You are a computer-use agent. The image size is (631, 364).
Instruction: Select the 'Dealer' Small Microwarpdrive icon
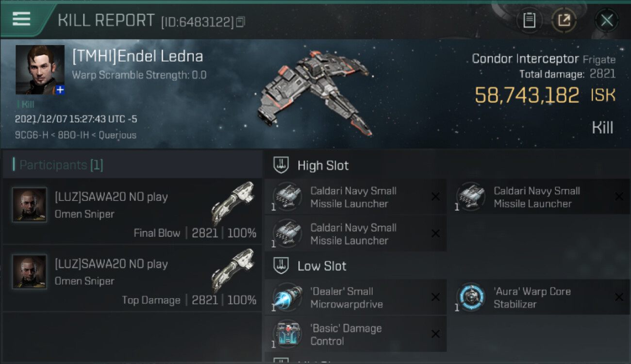pyautogui.click(x=286, y=298)
